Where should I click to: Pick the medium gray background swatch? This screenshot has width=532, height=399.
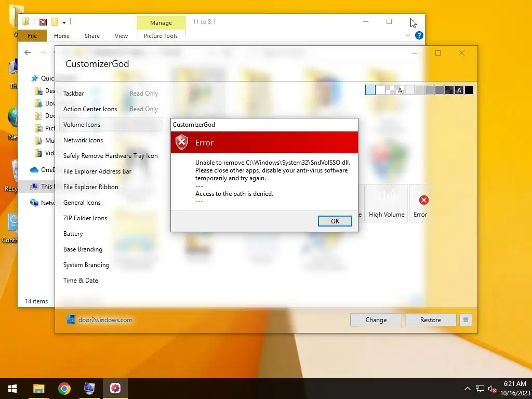tap(430, 90)
